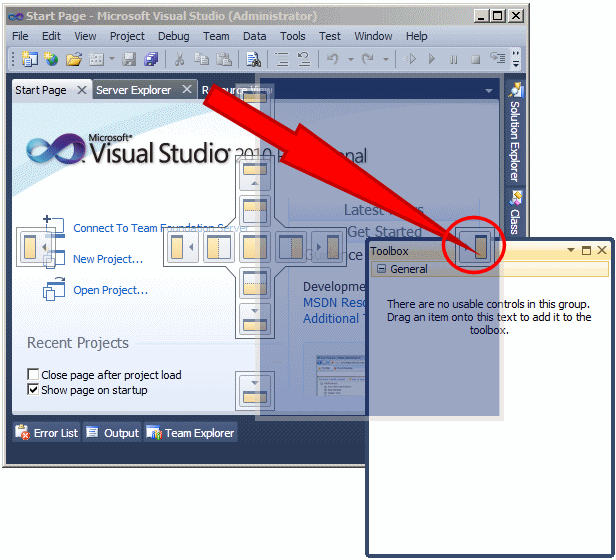Minimize the Visual Studio window

coord(481,16)
